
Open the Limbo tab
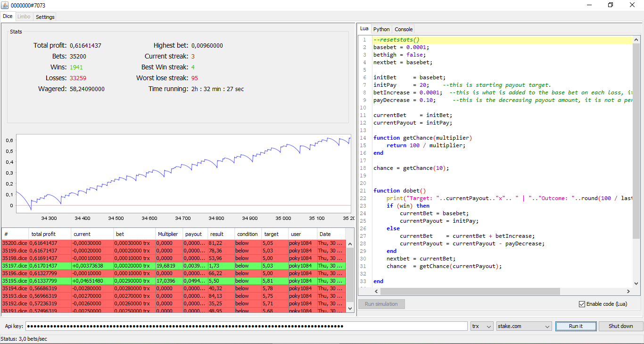(x=24, y=17)
